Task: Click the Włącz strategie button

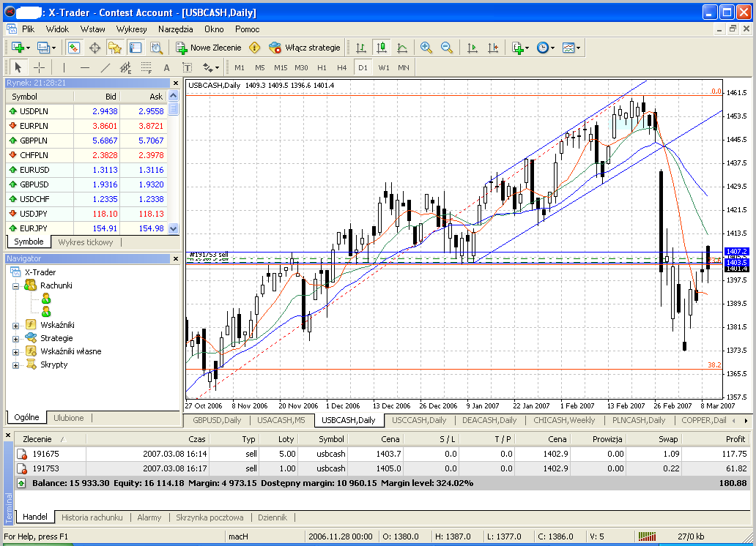Action: (x=305, y=48)
